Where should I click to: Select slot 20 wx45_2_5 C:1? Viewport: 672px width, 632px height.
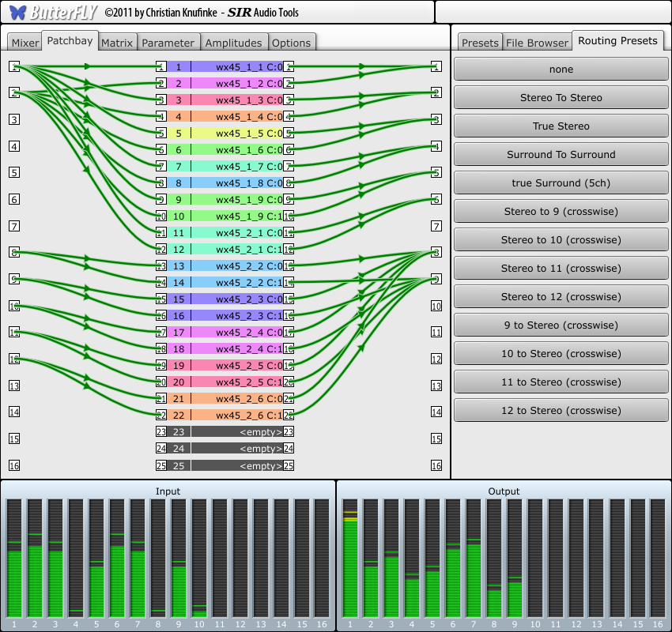(225, 382)
